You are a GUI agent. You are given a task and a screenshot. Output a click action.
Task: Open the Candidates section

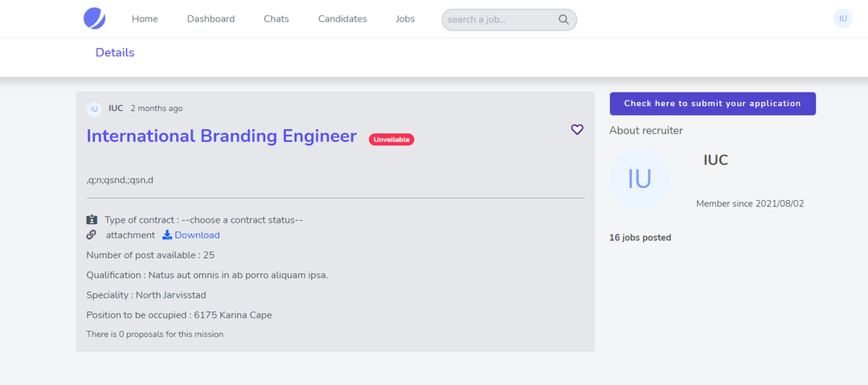click(342, 19)
